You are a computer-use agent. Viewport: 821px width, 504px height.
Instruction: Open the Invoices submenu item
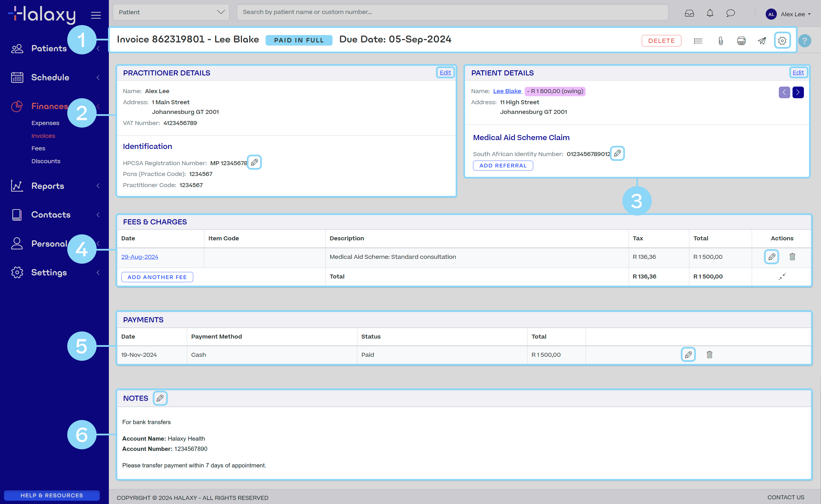pyautogui.click(x=43, y=136)
